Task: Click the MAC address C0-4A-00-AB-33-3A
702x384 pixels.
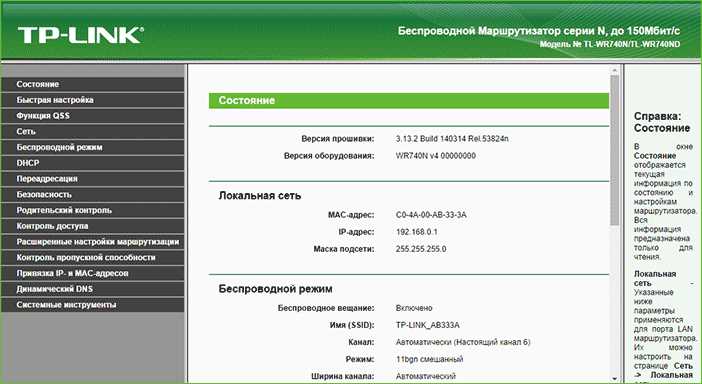Action: (431, 215)
